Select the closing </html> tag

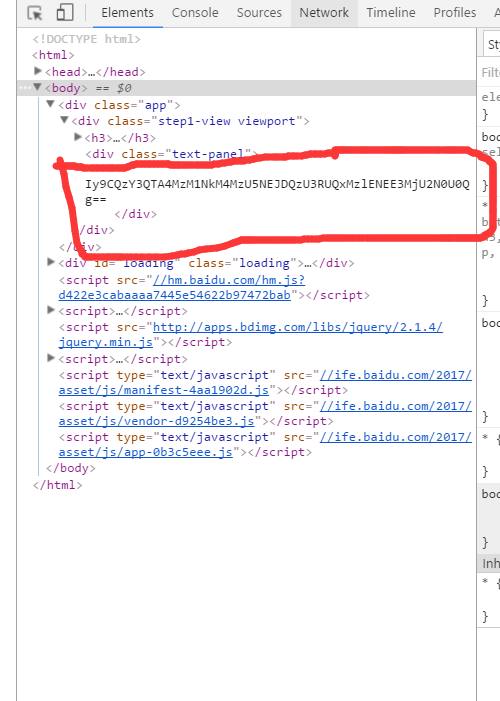coord(57,485)
